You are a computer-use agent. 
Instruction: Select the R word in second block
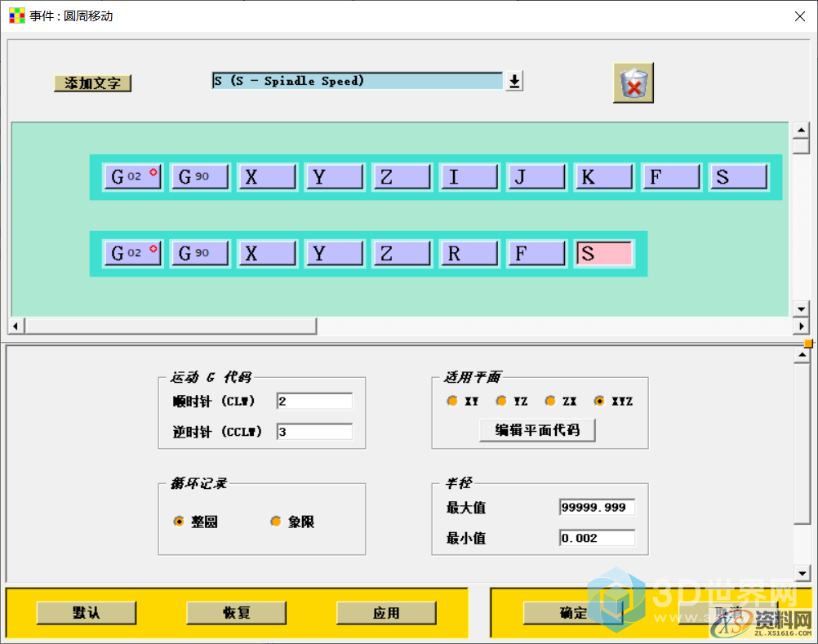[469, 253]
